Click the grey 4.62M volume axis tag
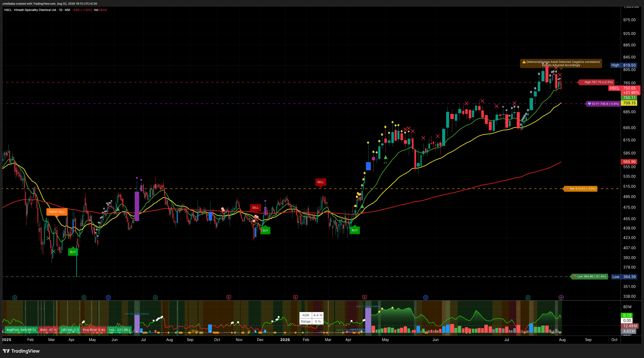The image size is (644, 358). [x=628, y=331]
